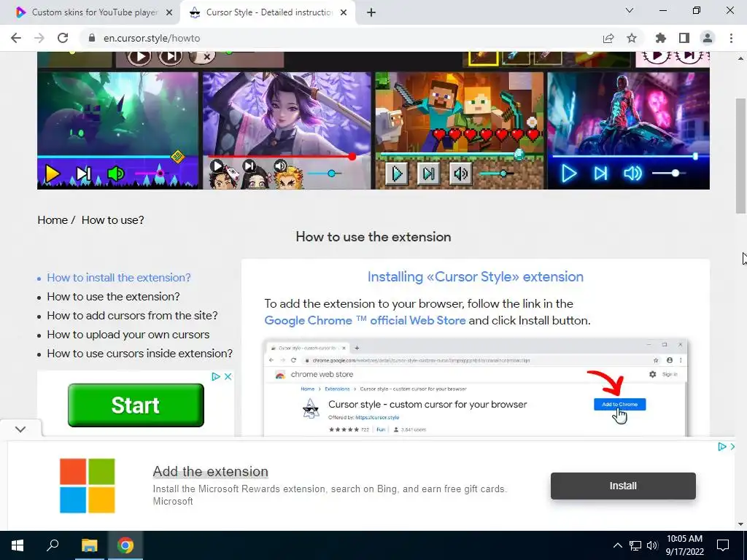Open the volume tray icon

tap(652, 545)
